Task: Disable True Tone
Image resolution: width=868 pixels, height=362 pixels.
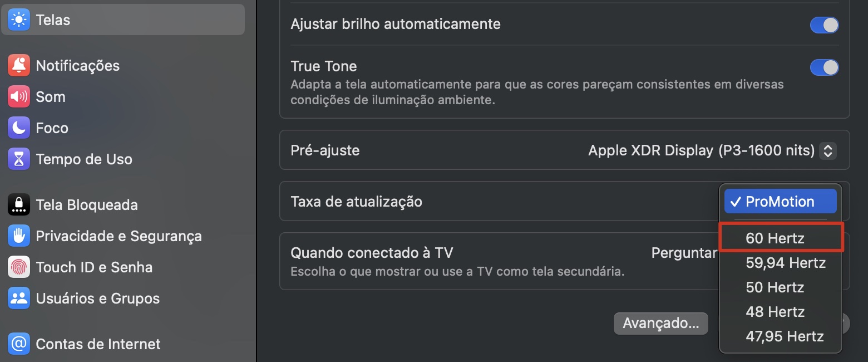Action: coord(824,67)
